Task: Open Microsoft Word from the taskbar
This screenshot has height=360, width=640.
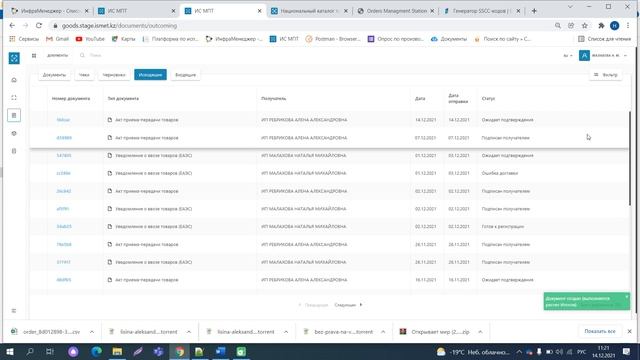Action: 220,351
